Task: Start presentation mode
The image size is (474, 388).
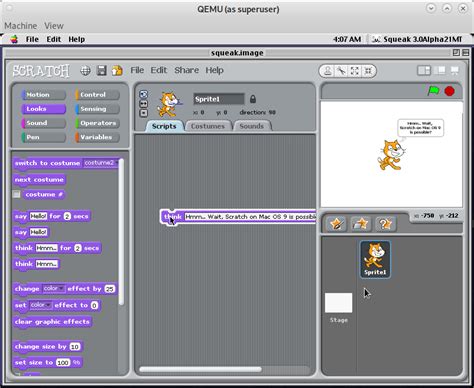Action: click(x=454, y=70)
